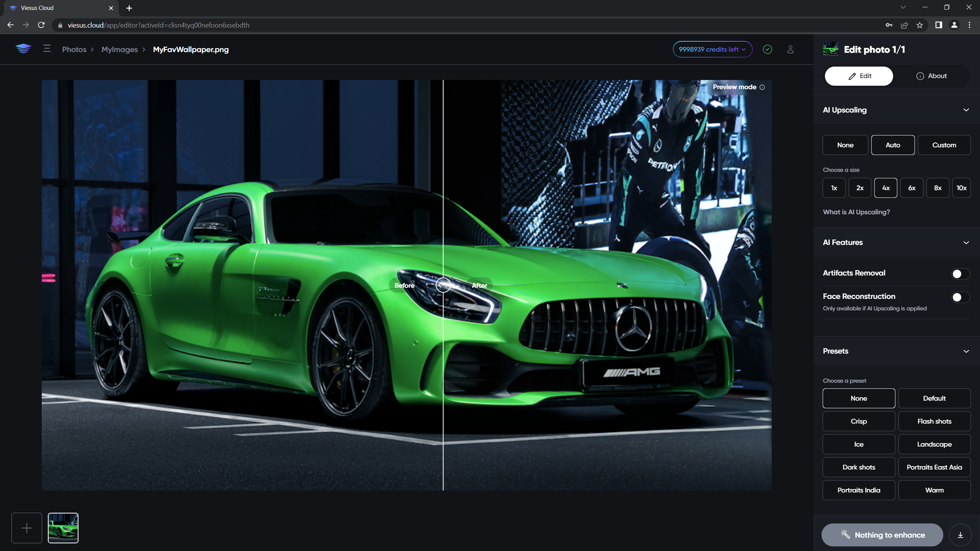The height and width of the screenshot is (551, 980).
Task: Open Chrome profile avatar icon
Action: [x=954, y=25]
